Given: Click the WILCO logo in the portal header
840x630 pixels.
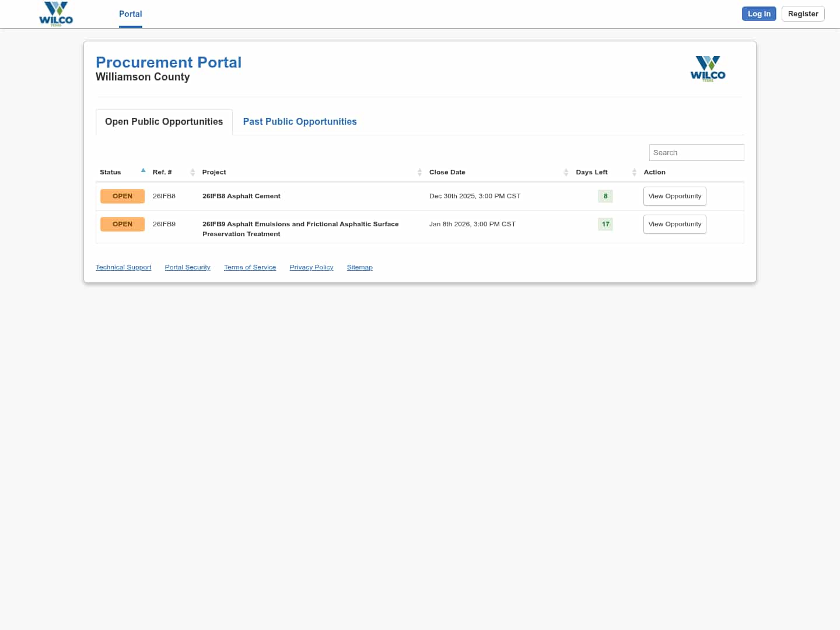Looking at the screenshot, I should tap(708, 68).
